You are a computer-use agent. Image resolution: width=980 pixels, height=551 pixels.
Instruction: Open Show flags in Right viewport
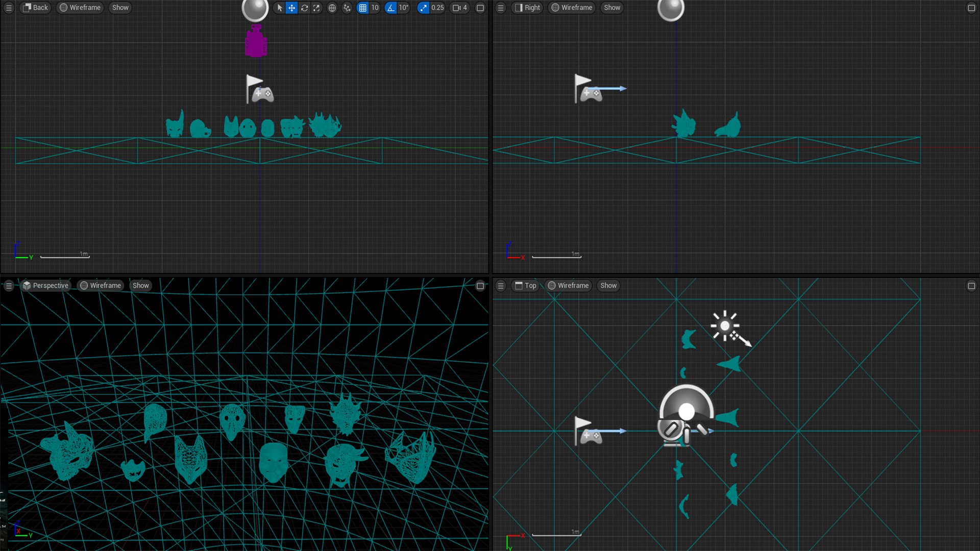[x=612, y=8]
